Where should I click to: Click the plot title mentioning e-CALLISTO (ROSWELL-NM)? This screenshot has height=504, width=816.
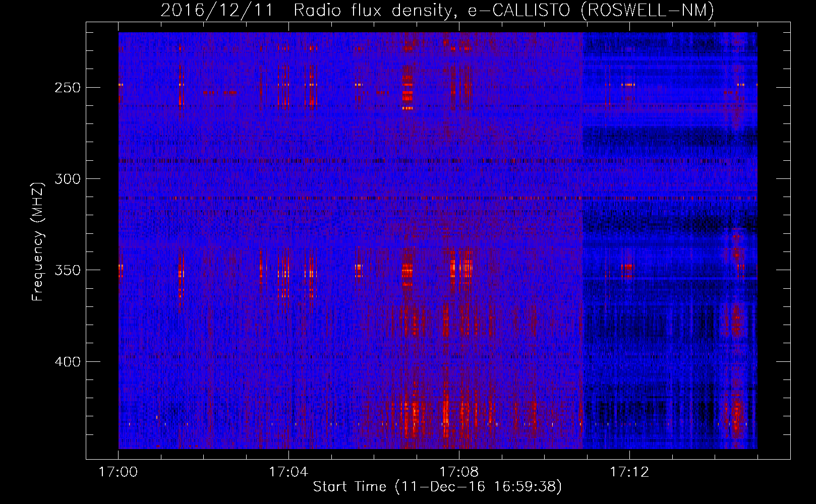(x=437, y=10)
